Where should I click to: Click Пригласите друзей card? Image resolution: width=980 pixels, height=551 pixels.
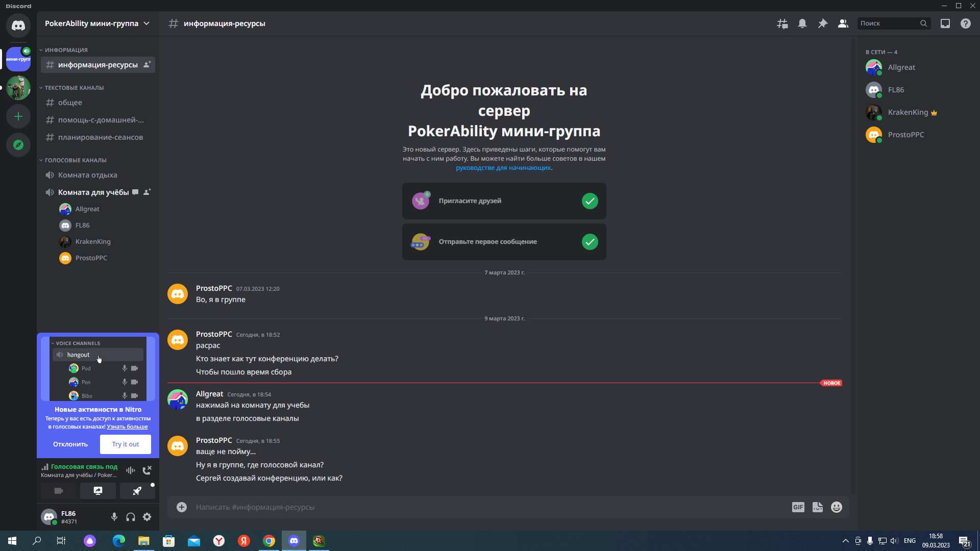[x=504, y=201]
